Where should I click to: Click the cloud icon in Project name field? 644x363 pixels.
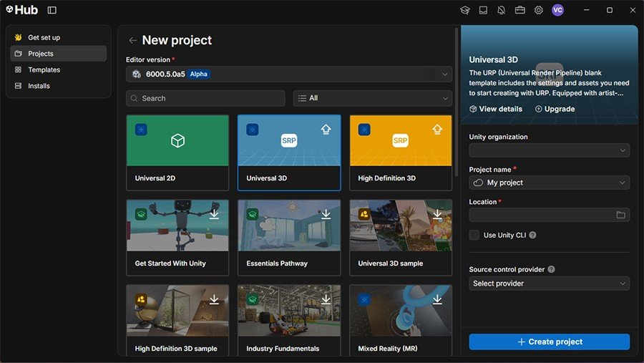(478, 183)
